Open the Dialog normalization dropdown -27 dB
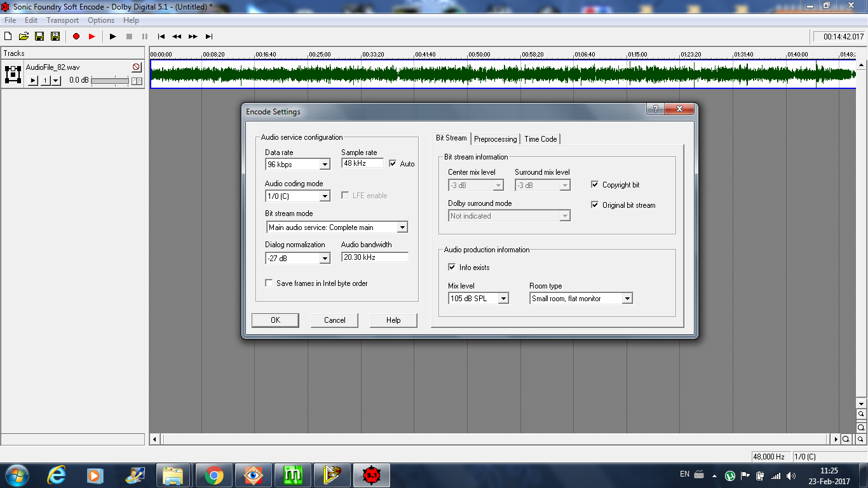Image resolution: width=868 pixels, height=488 pixels. tap(325, 258)
